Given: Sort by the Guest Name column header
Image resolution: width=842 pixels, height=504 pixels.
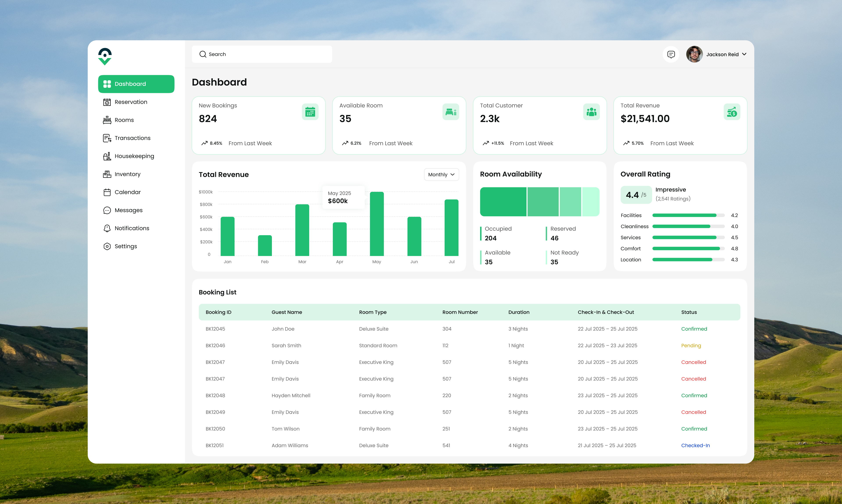Looking at the screenshot, I should (287, 312).
